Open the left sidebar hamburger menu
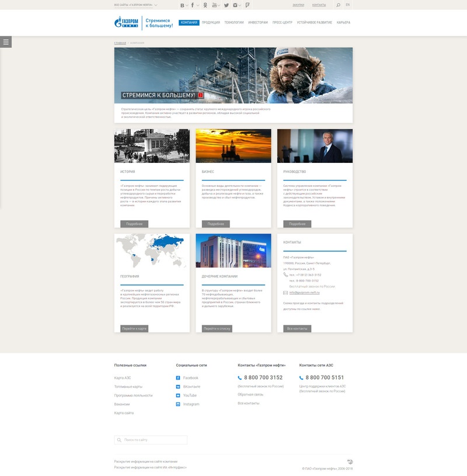467x476 pixels. (6, 41)
